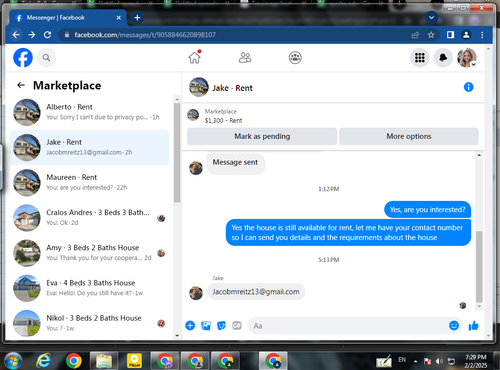Click the conversation list scrollbar
The width and height of the screenshot is (500, 370).
[x=177, y=153]
